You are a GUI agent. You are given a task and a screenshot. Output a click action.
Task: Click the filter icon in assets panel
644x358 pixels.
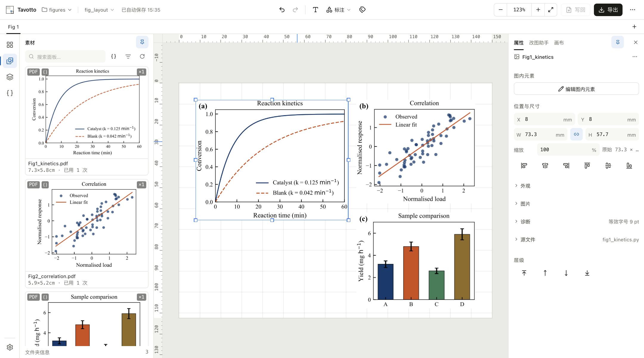coord(128,56)
